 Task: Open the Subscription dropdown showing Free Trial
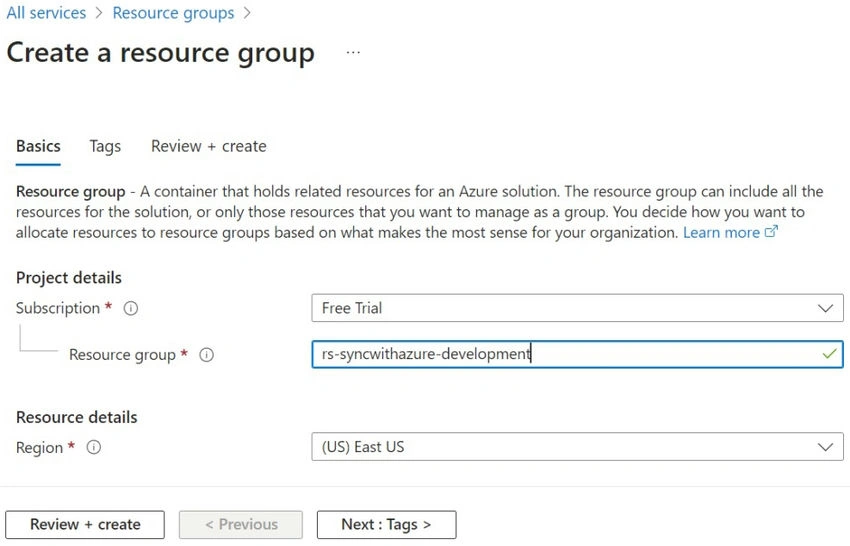click(577, 308)
